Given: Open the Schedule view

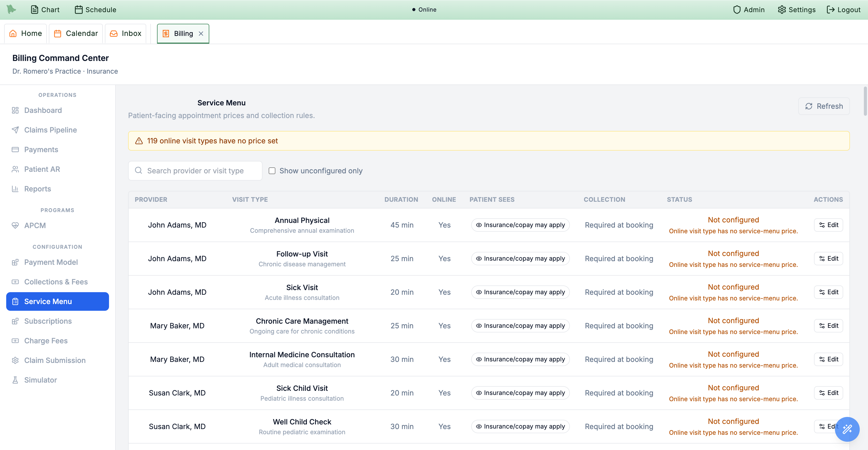Looking at the screenshot, I should click(x=96, y=10).
